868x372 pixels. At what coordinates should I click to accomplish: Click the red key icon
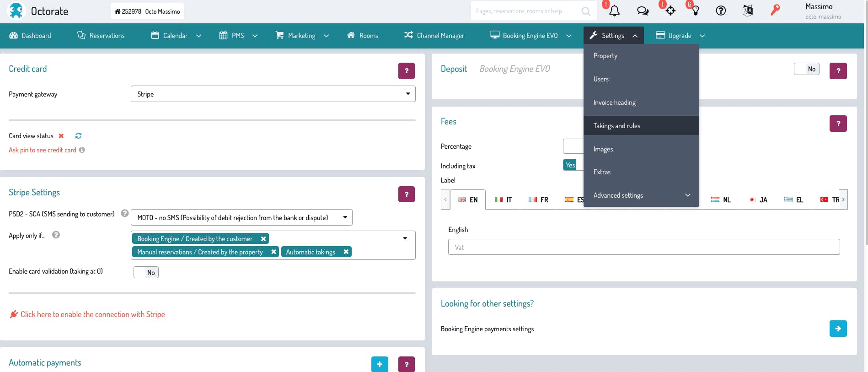(775, 10)
